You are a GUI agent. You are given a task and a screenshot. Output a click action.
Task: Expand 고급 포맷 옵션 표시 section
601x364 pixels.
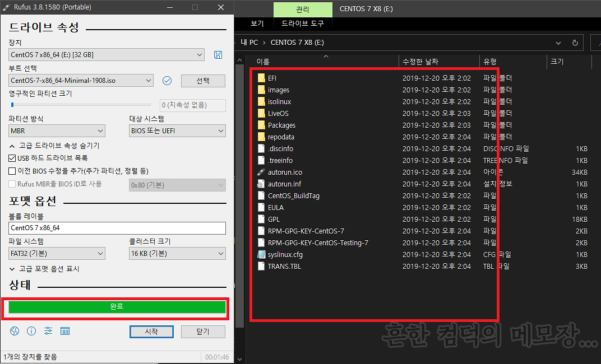[x=44, y=269]
